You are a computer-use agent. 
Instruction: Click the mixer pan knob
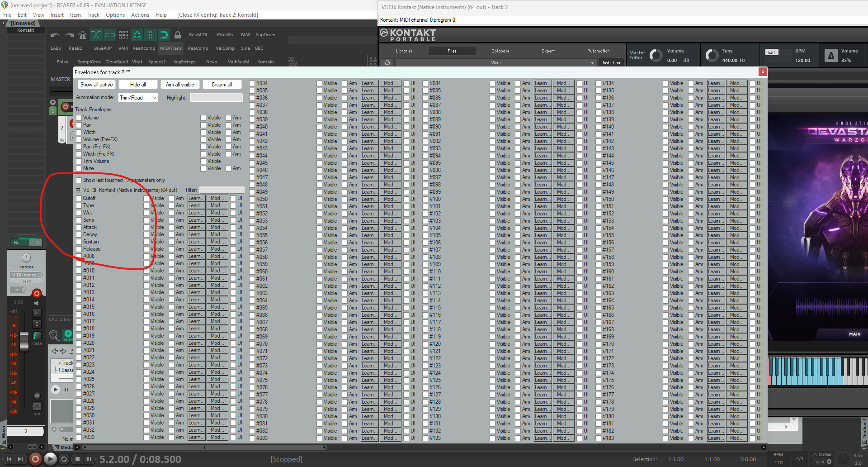[26, 257]
